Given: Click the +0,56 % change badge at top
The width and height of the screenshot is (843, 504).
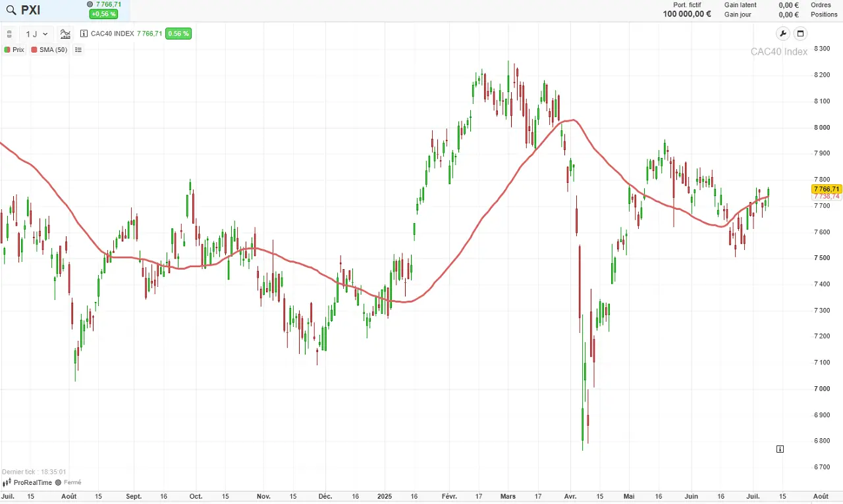Looking at the screenshot, I should point(103,14).
